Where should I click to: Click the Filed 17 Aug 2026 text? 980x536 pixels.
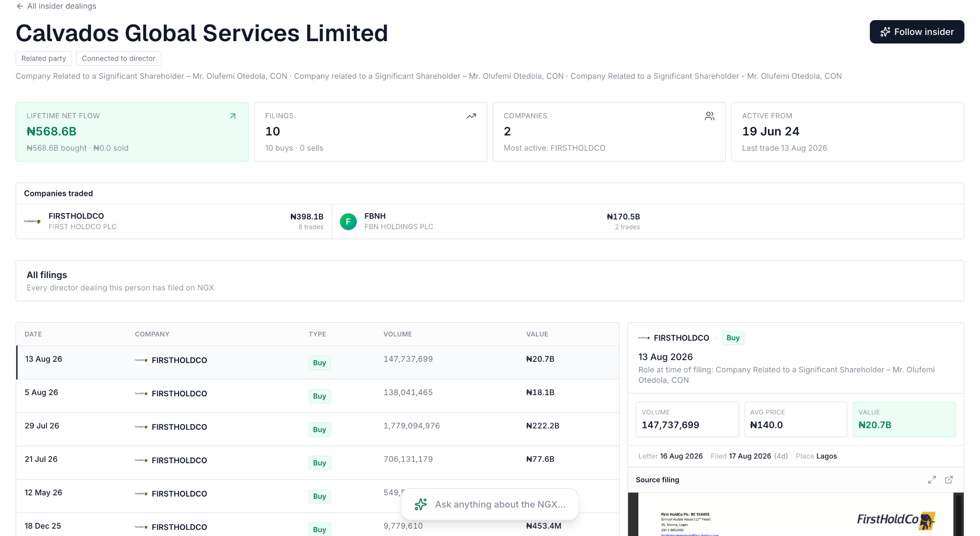coord(741,456)
